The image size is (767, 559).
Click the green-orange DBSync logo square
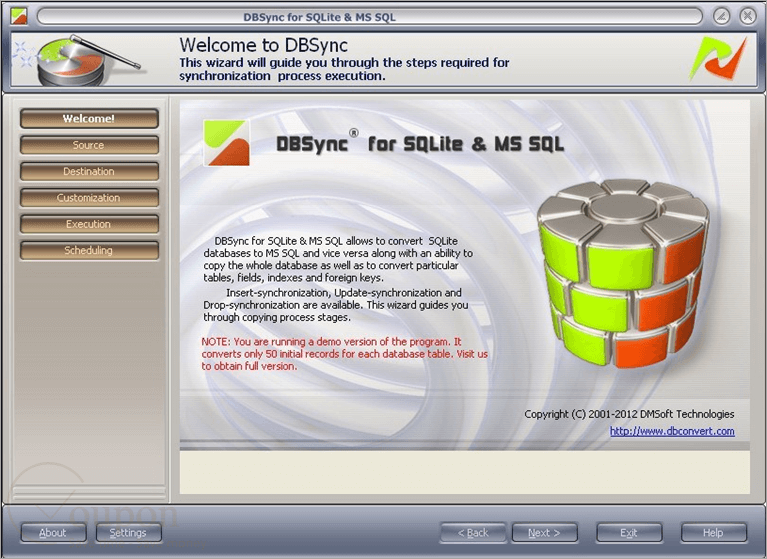click(x=226, y=142)
